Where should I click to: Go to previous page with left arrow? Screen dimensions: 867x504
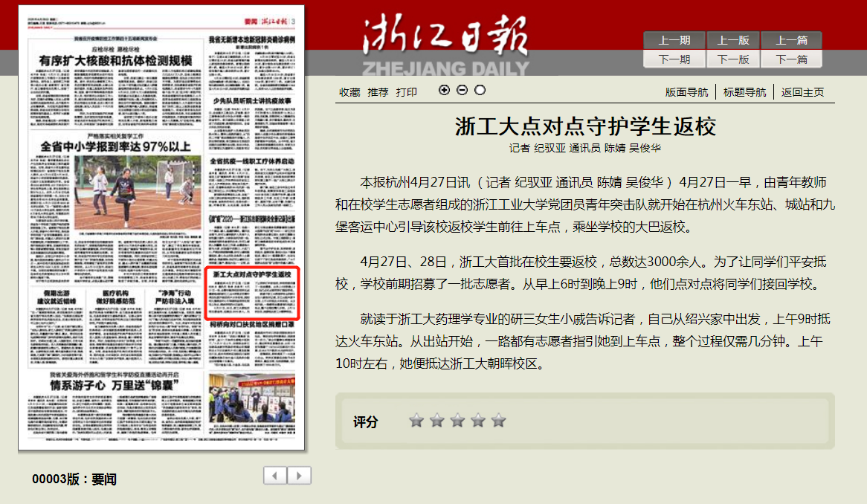pyautogui.click(x=275, y=475)
